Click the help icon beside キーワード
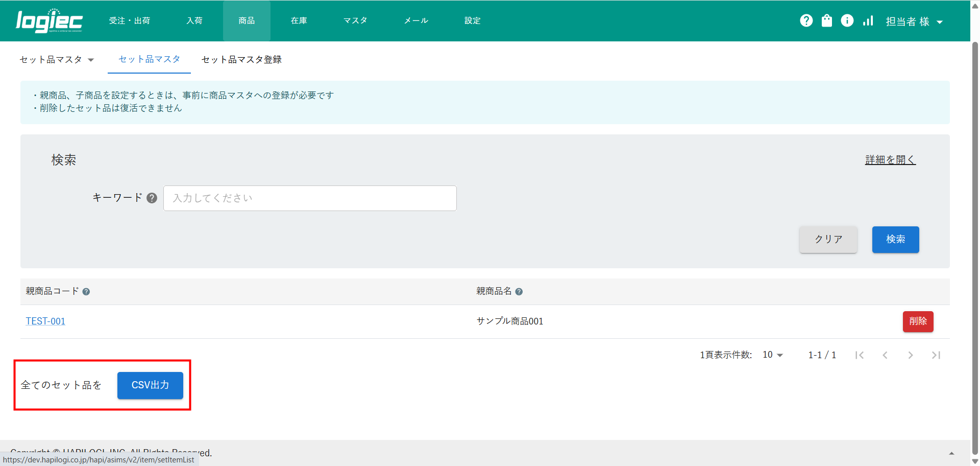The image size is (980, 466). [152, 198]
